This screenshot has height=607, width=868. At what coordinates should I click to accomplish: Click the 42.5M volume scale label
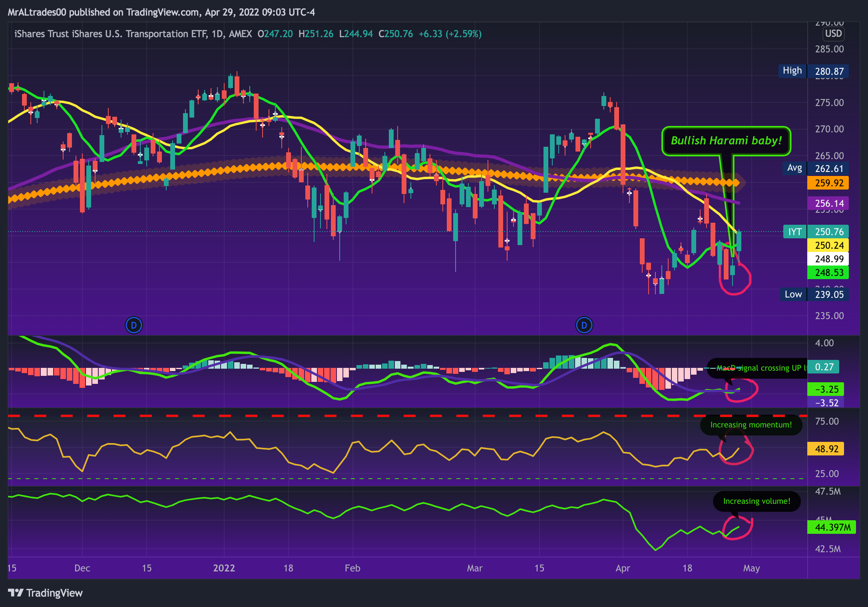click(x=828, y=549)
